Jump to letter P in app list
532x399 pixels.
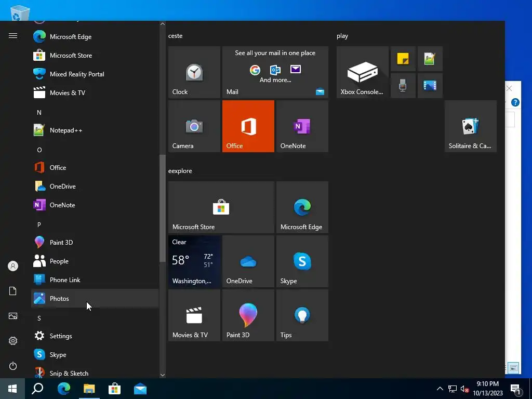39,224
